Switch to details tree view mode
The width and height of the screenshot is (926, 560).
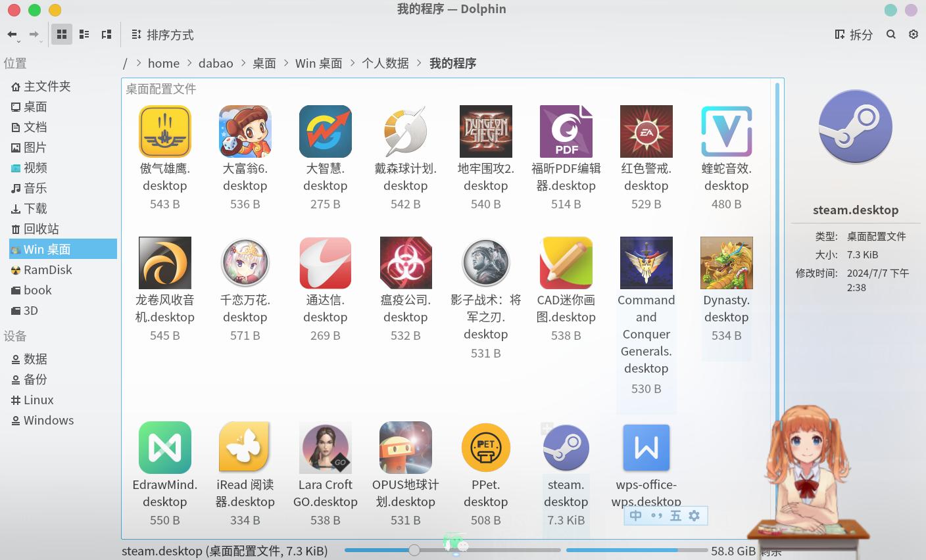tap(107, 34)
